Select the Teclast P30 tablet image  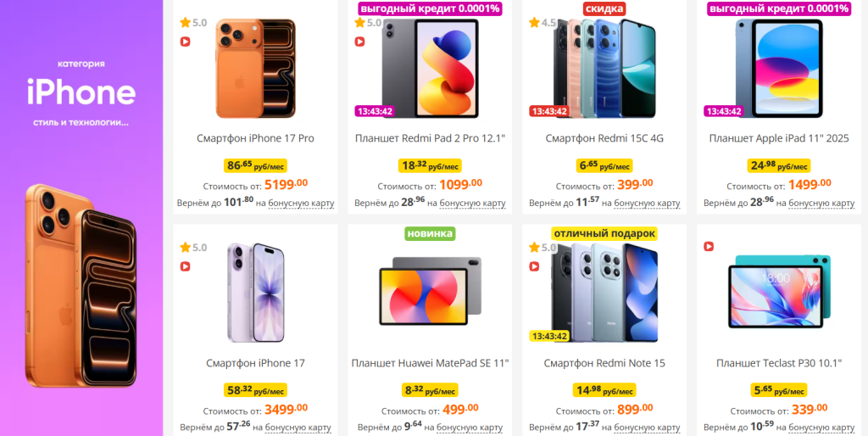(x=779, y=292)
